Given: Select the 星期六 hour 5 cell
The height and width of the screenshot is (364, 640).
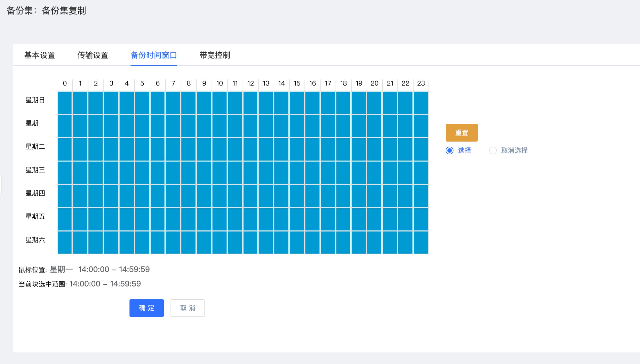Looking at the screenshot, I should tap(142, 243).
